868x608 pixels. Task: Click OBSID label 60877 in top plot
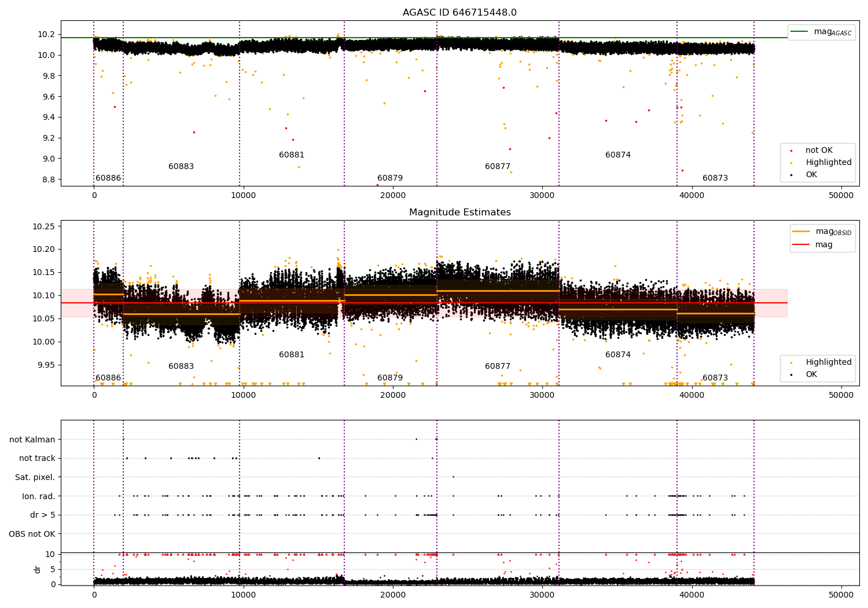[498, 167]
